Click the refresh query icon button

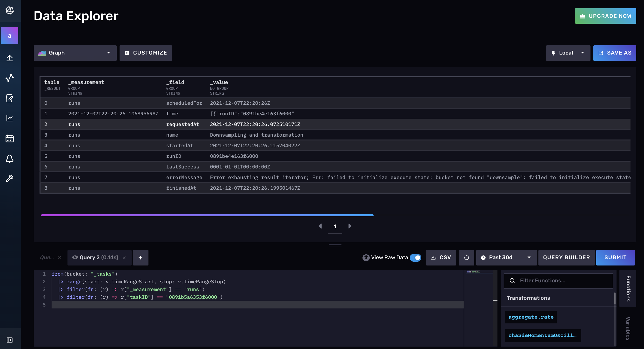coord(467,258)
